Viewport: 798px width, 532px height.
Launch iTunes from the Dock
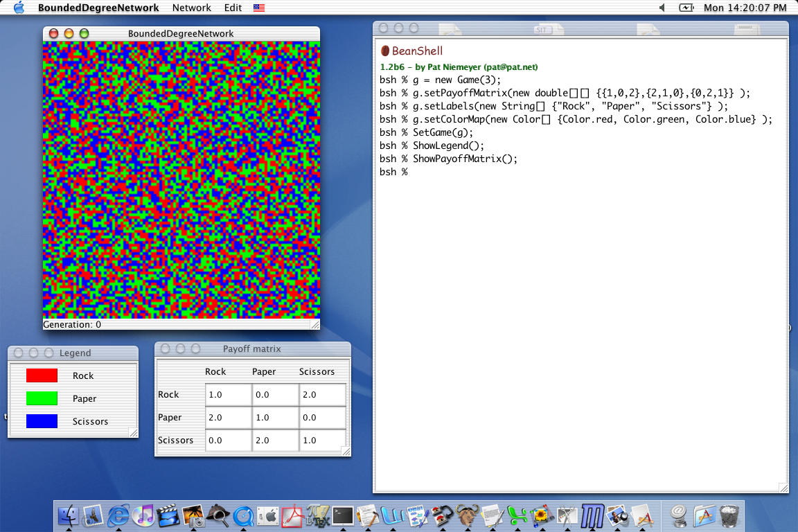tap(143, 515)
